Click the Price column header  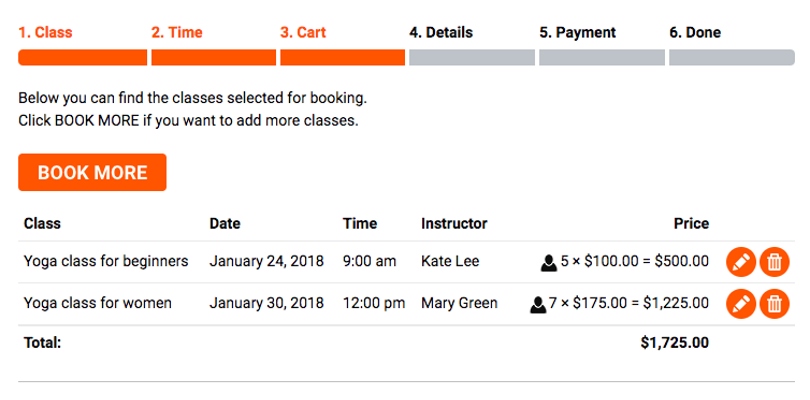click(691, 223)
